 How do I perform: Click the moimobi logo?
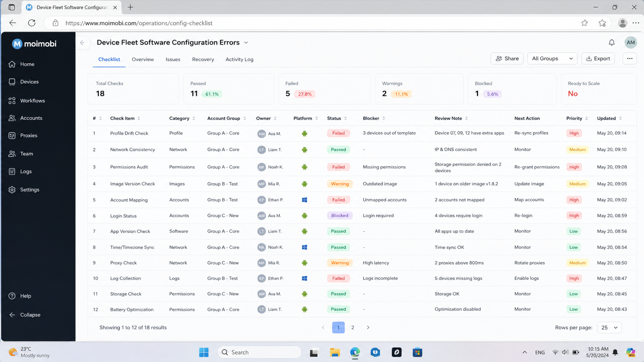tap(34, 44)
